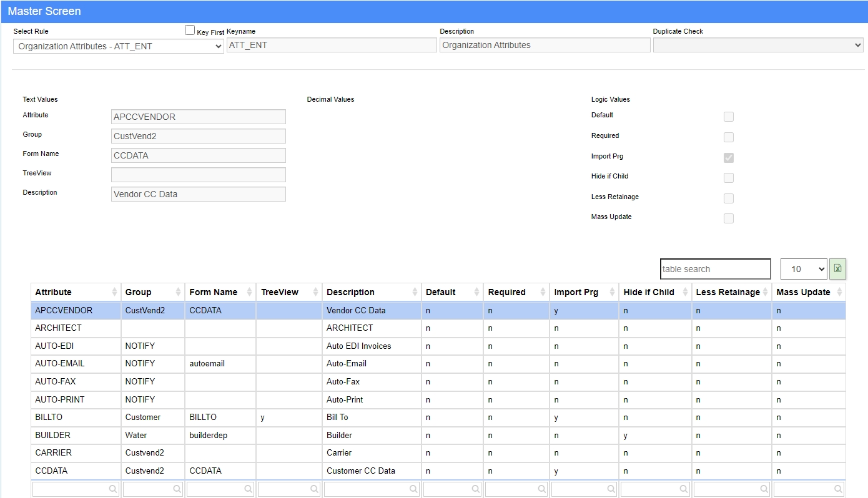
Task: Sort table by Group column arrows
Action: coord(178,292)
